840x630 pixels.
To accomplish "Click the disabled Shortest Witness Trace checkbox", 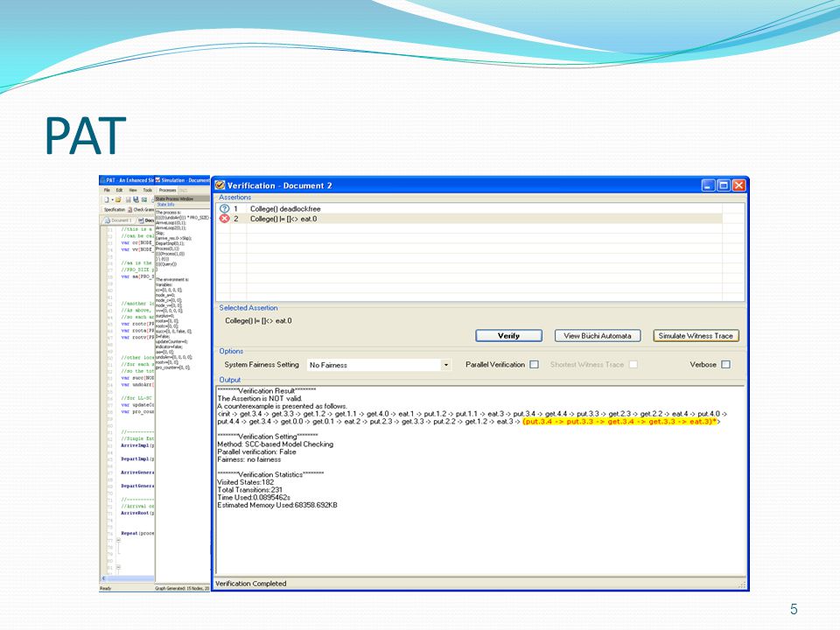I will (633, 364).
